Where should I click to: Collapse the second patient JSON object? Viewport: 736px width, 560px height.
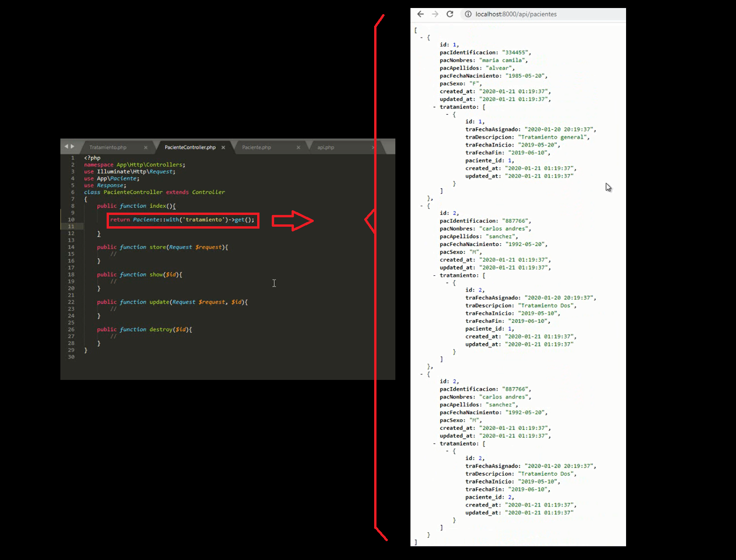[x=422, y=206]
